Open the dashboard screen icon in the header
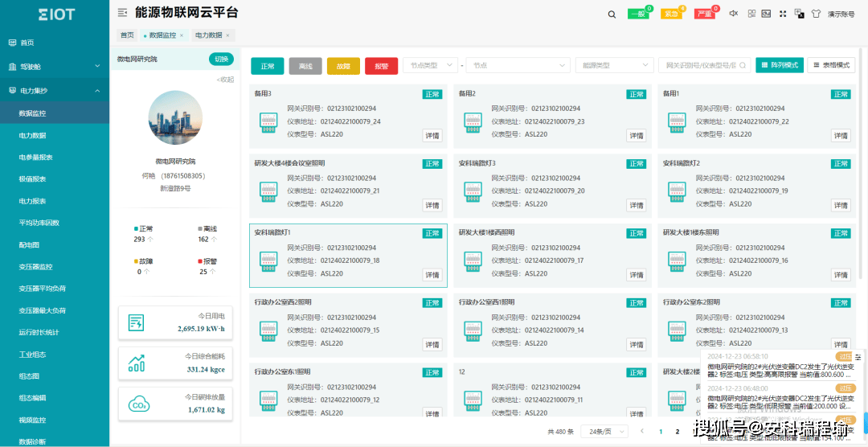The image size is (868, 447). click(x=767, y=14)
